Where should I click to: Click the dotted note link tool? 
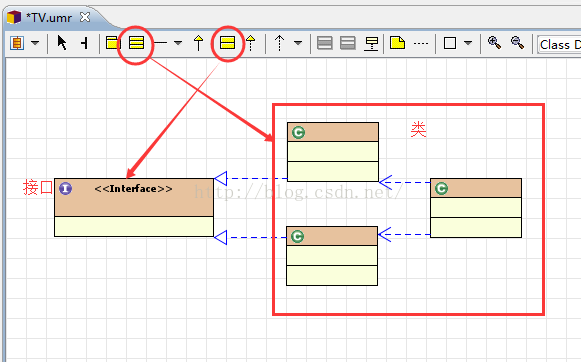[x=421, y=43]
